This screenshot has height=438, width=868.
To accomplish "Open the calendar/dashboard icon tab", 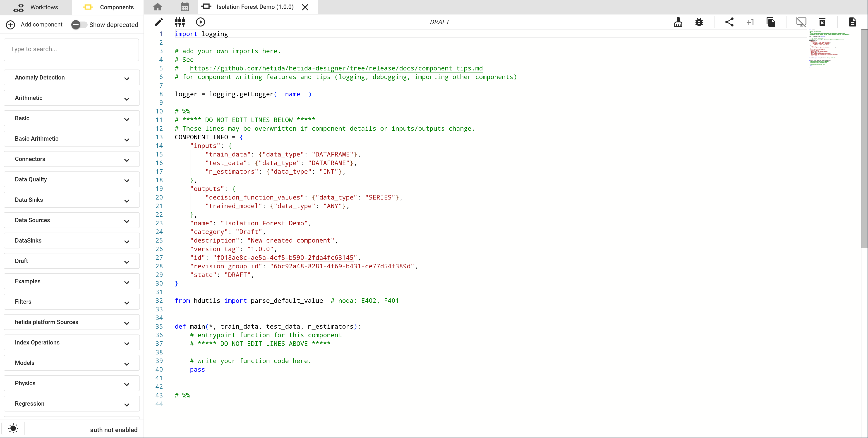I will click(x=184, y=7).
